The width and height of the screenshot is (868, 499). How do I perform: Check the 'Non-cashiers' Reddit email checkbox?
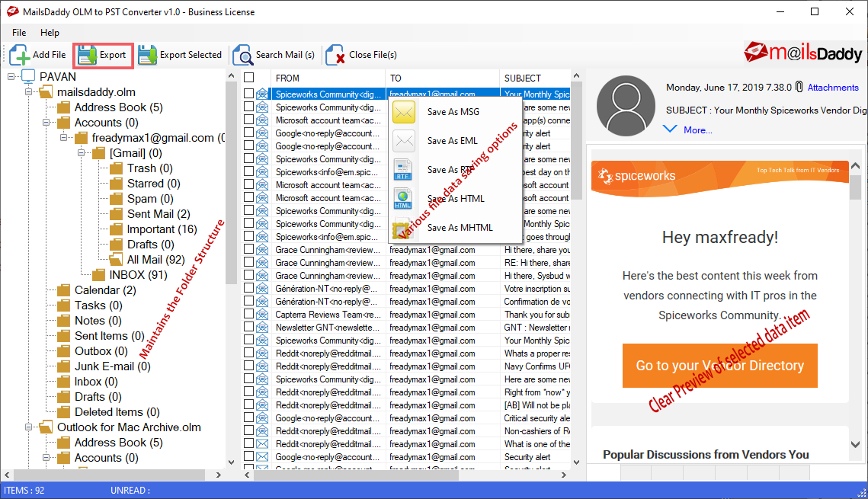coord(249,430)
